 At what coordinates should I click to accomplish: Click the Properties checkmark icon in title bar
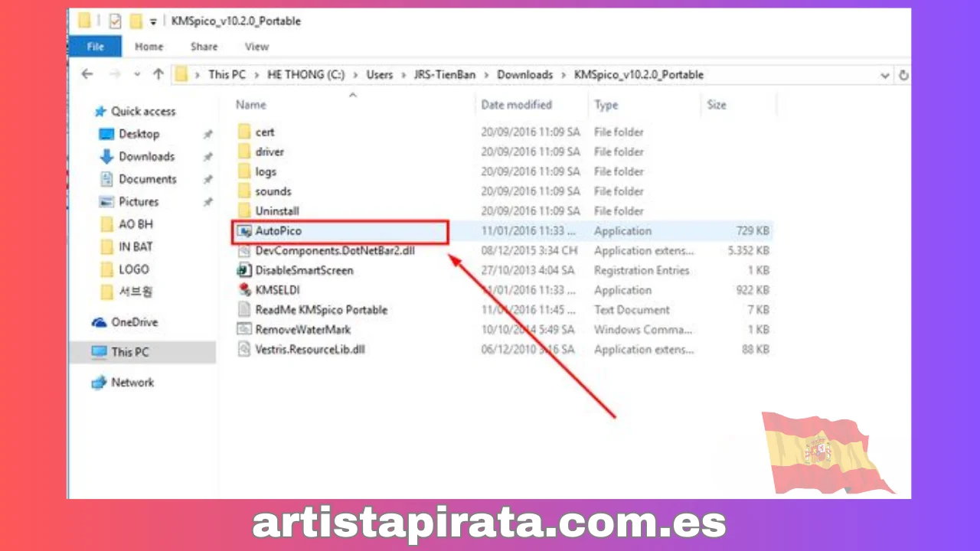click(x=115, y=21)
